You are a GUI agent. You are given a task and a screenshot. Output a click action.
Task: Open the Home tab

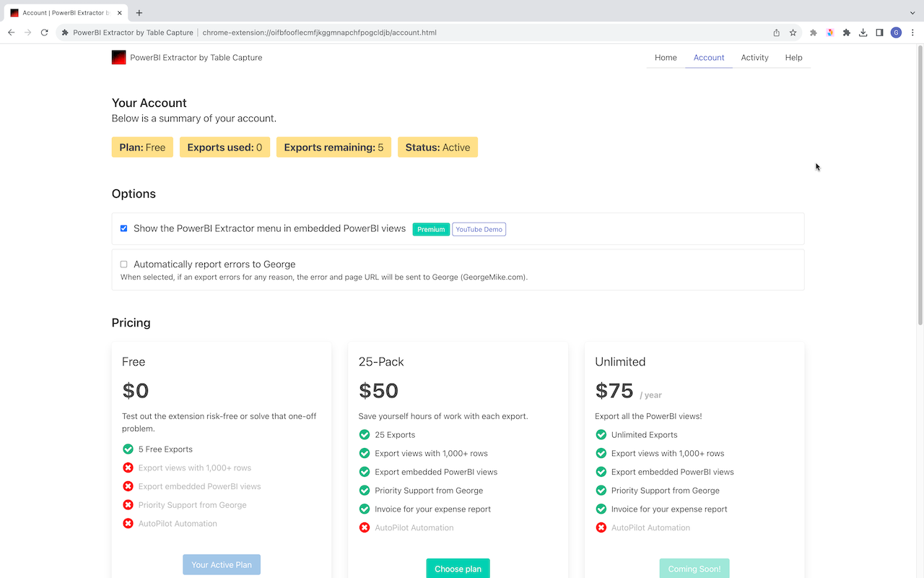(x=666, y=58)
